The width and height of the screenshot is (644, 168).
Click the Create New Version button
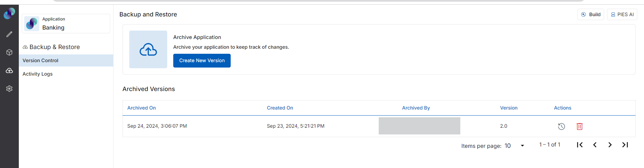coord(202,60)
